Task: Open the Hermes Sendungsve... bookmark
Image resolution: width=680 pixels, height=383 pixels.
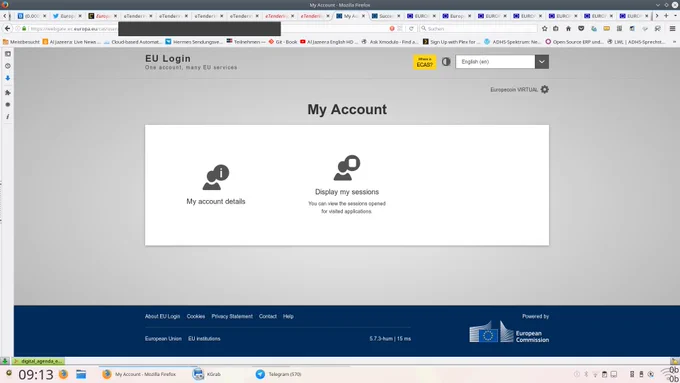Action: (193, 42)
